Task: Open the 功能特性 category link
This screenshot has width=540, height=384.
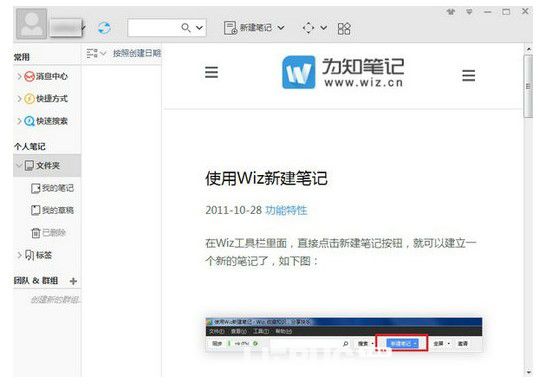Action: (286, 210)
